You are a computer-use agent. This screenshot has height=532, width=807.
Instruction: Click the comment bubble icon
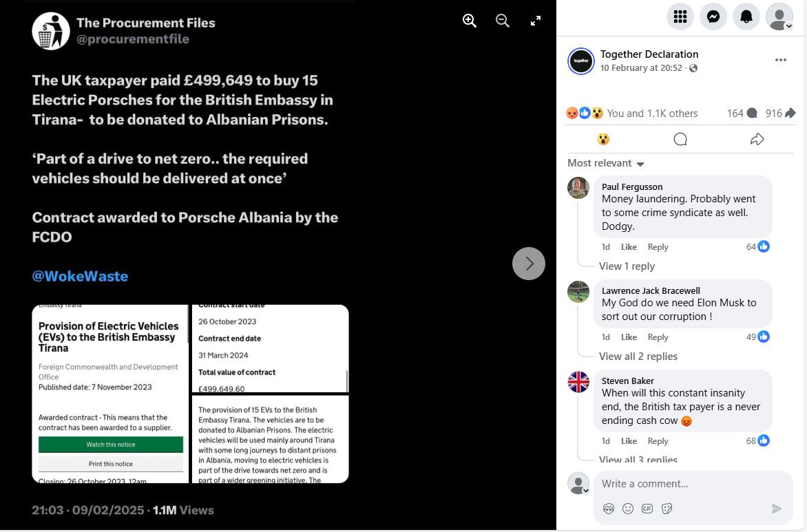(x=680, y=140)
